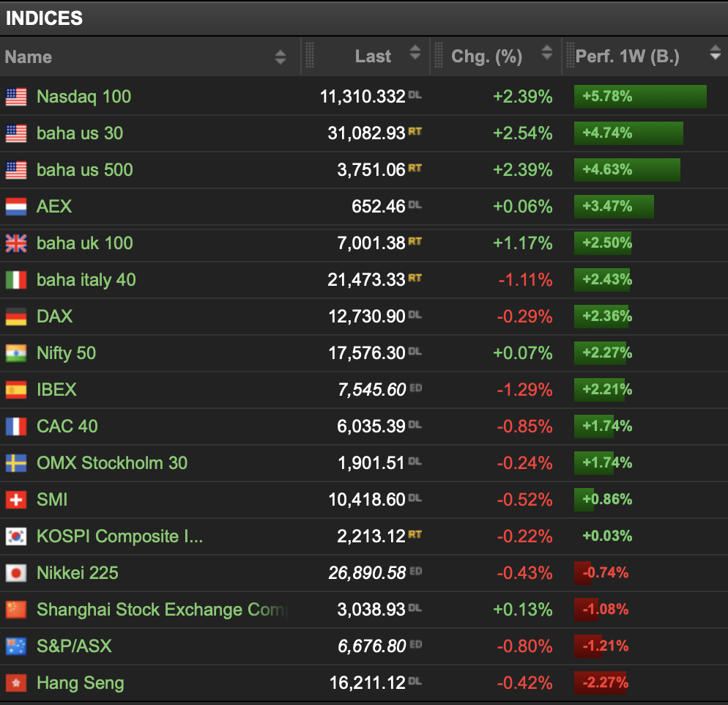Click the Last column header label
Screen dimensions: 728x705
point(373,56)
